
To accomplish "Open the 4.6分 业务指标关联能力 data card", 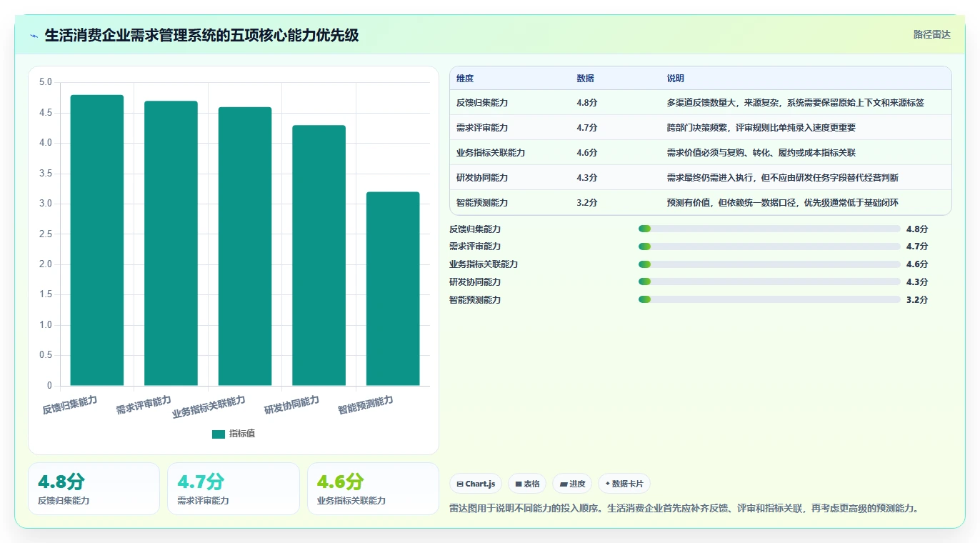I will [x=373, y=489].
